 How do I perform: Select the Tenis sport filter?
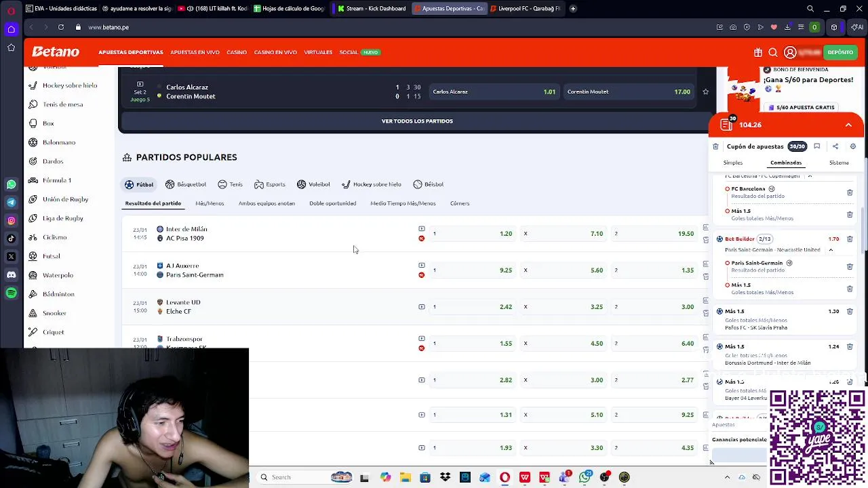[x=230, y=184]
